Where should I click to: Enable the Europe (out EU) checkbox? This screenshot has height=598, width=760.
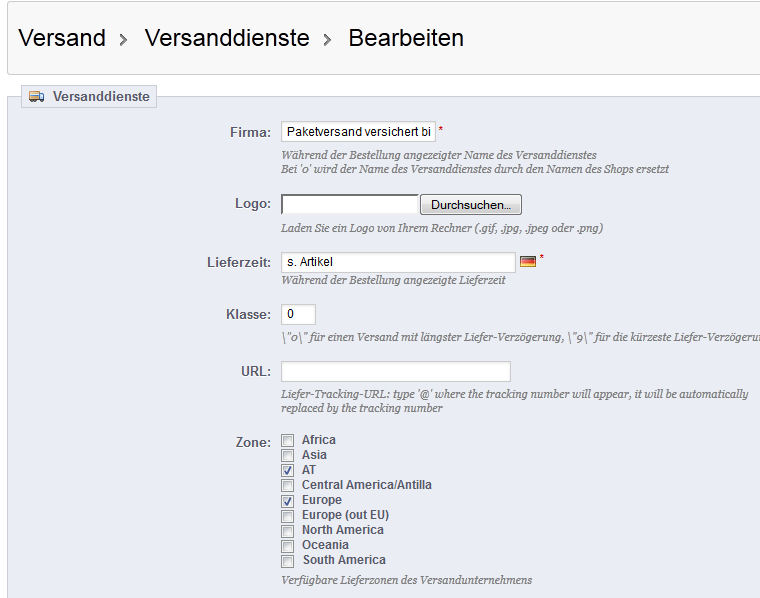288,515
